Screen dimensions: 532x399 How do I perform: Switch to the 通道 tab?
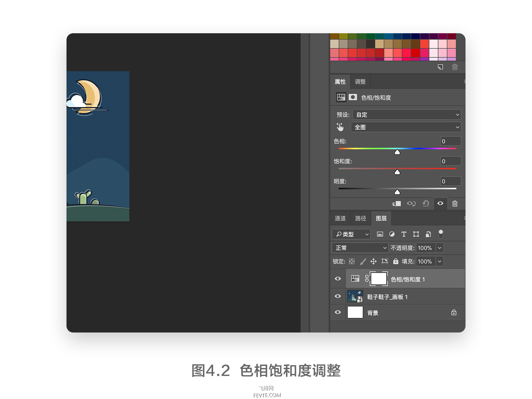(x=340, y=218)
